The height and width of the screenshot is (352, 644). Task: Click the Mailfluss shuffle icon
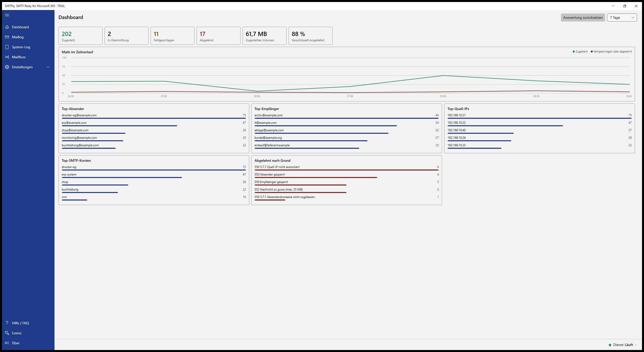click(x=7, y=57)
